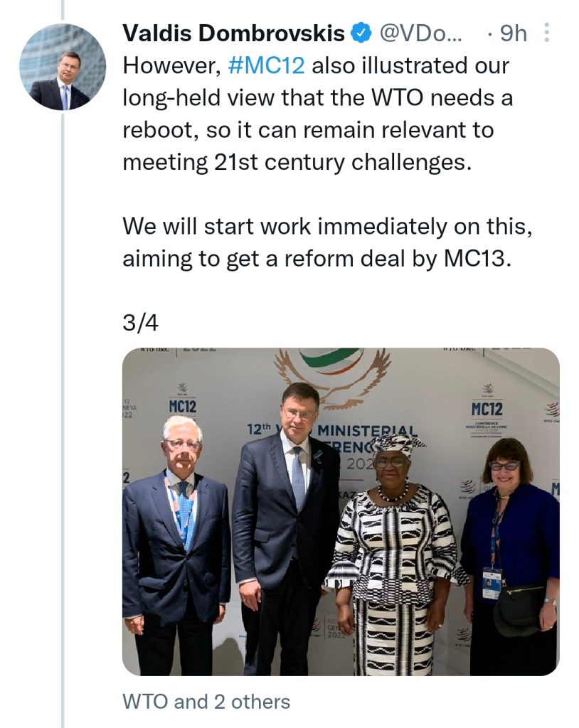Click the vertical thread connector line under the avatar
Viewport: 579px width, 728px height.
[x=63, y=419]
